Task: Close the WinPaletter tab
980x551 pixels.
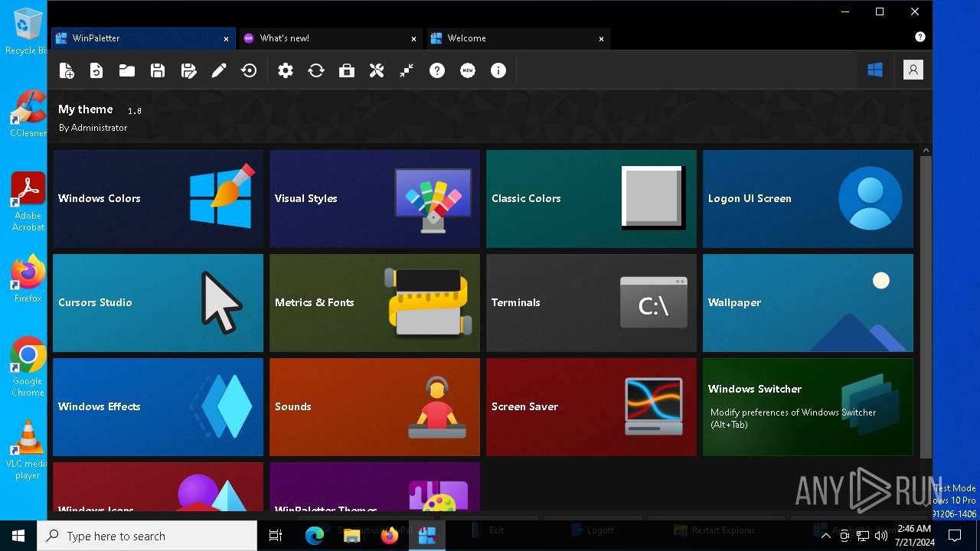Action: coord(226,38)
